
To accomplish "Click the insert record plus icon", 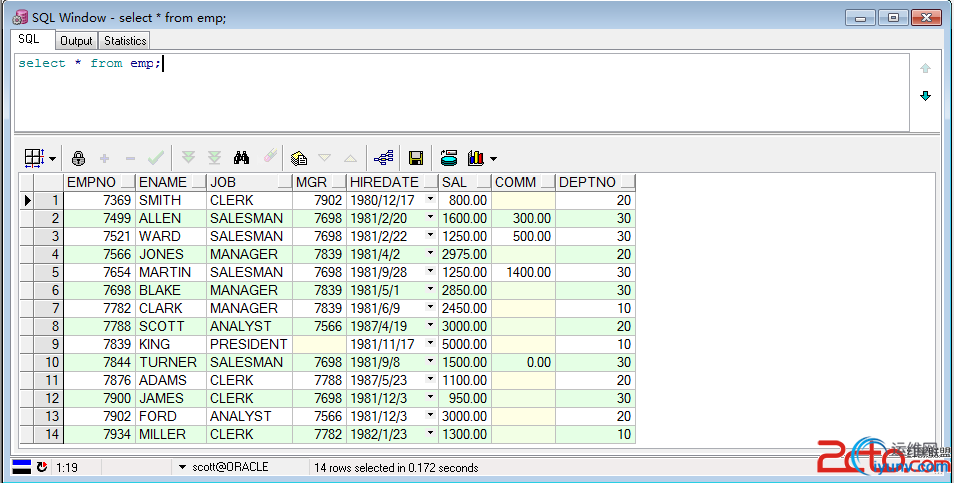I will 105,159.
